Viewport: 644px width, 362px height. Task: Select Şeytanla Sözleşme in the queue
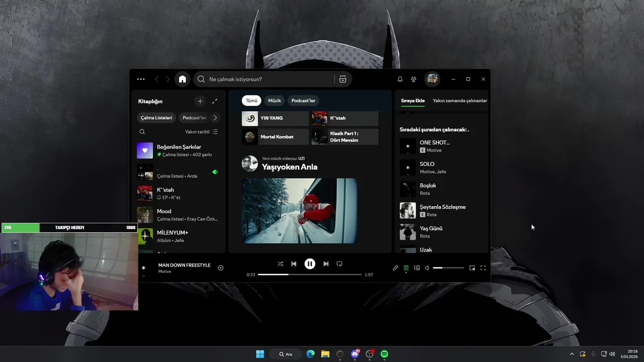442,210
